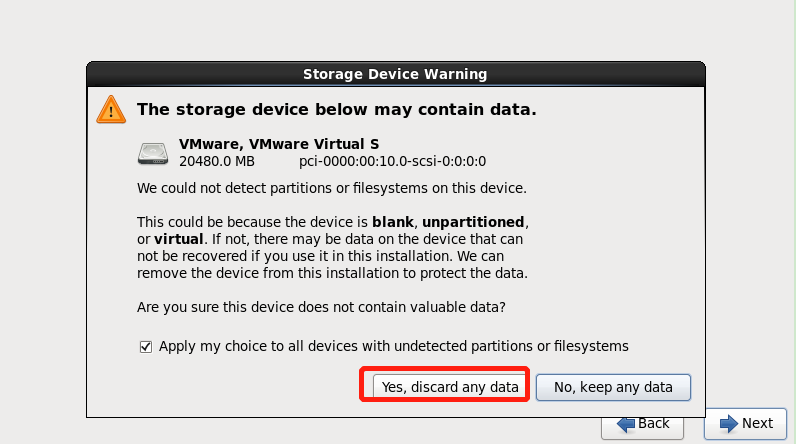Go back with the Back button label
The height and width of the screenshot is (444, 796).
pos(654,423)
